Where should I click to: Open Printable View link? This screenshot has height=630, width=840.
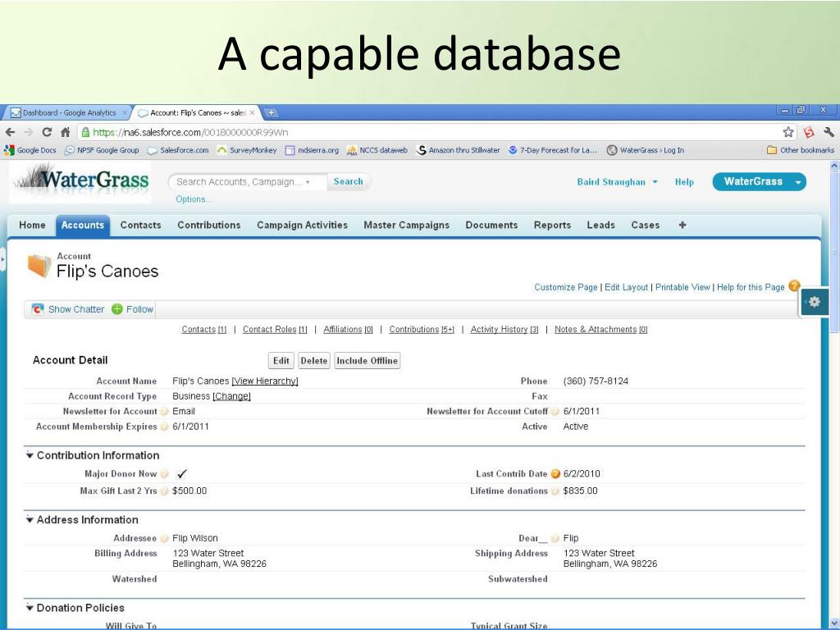(682, 287)
